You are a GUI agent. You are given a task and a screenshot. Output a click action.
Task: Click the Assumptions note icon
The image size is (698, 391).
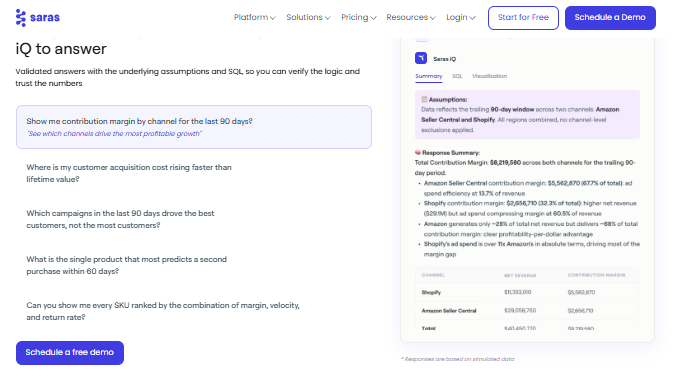point(424,99)
